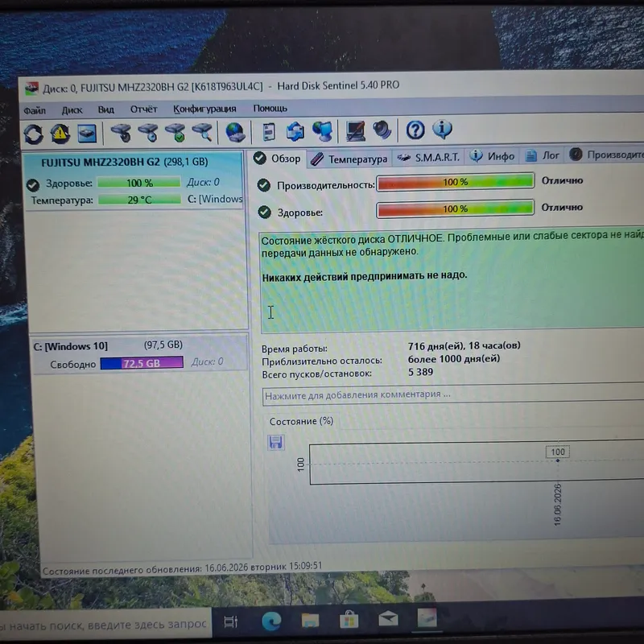Click the send report by email icon
The width and height of the screenshot is (644, 644).
(x=295, y=131)
